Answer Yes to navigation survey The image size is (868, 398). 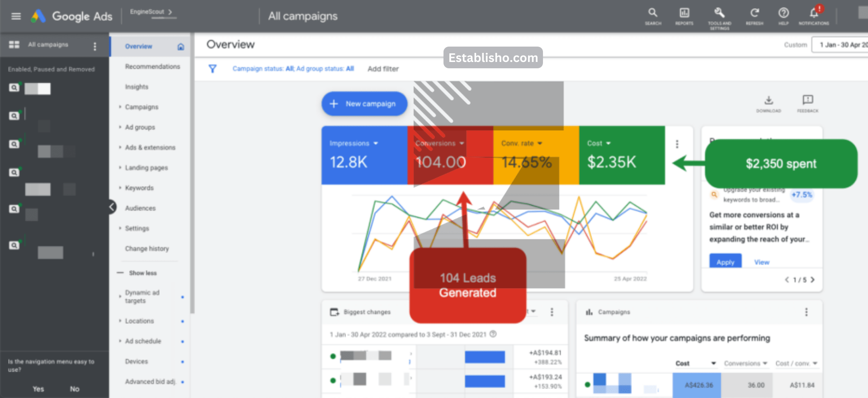[x=38, y=389]
